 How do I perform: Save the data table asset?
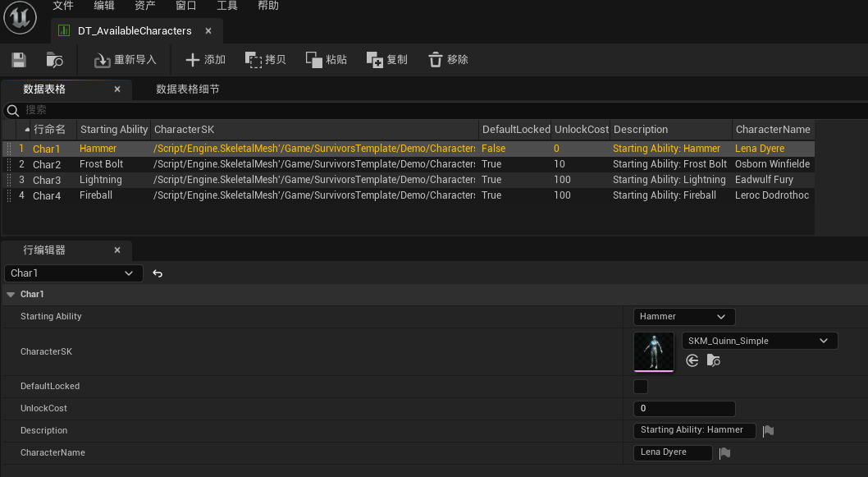click(x=19, y=60)
